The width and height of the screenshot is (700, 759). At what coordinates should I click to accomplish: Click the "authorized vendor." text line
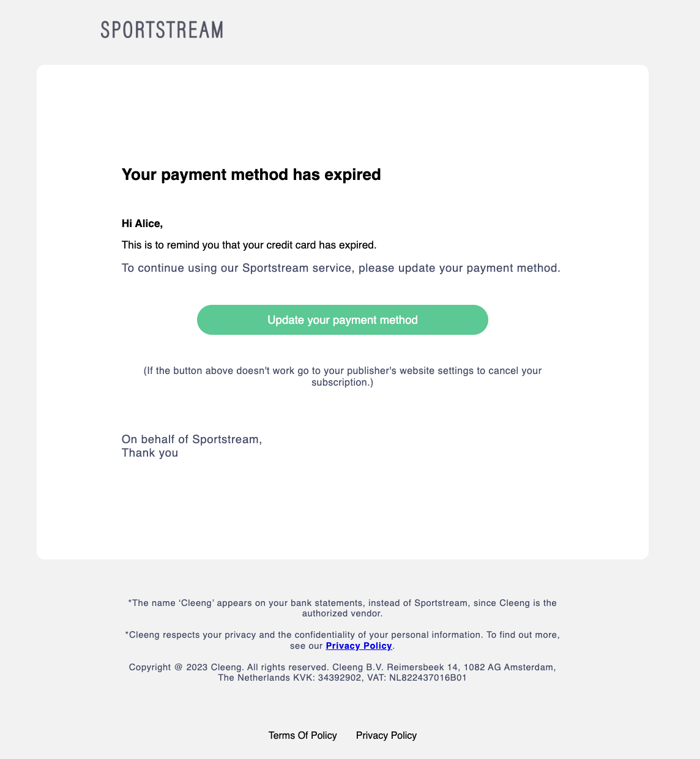342,613
